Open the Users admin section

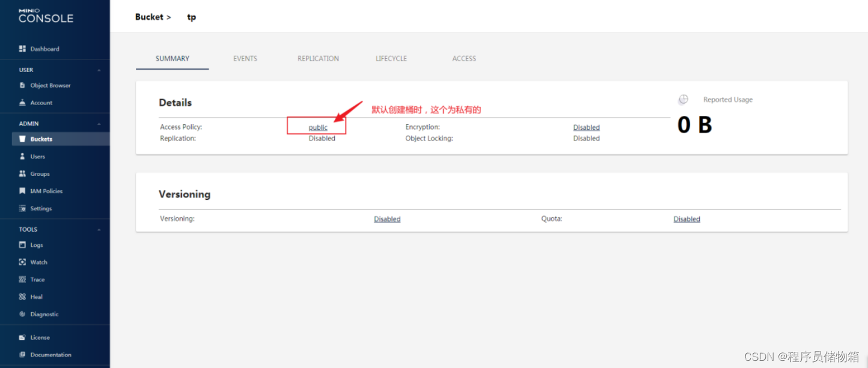click(38, 156)
